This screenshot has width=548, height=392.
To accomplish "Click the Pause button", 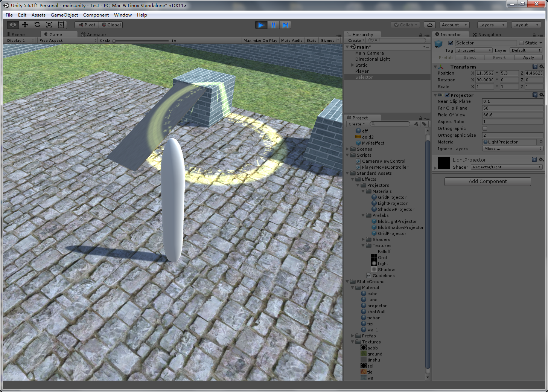I will pos(273,25).
